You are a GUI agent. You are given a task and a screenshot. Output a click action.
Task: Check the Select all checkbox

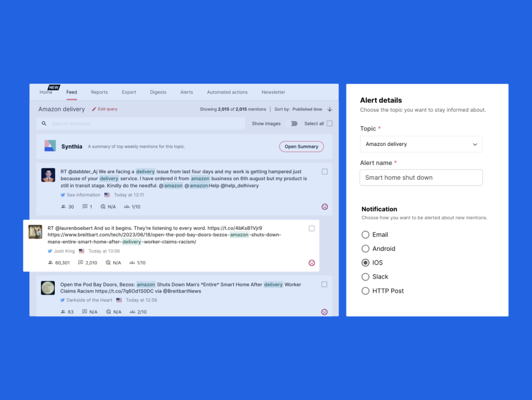(x=329, y=124)
